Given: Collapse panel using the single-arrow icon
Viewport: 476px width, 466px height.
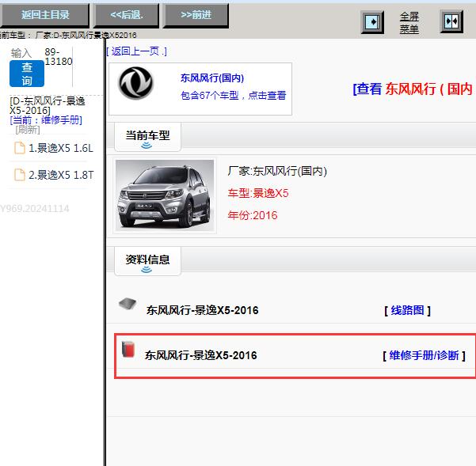Looking at the screenshot, I should (x=372, y=22).
